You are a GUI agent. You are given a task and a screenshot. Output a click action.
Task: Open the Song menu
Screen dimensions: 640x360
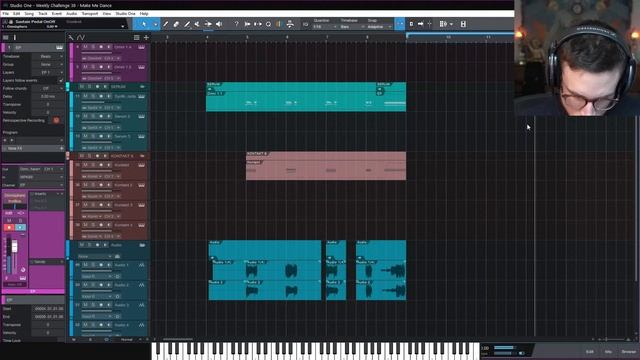pos(29,13)
